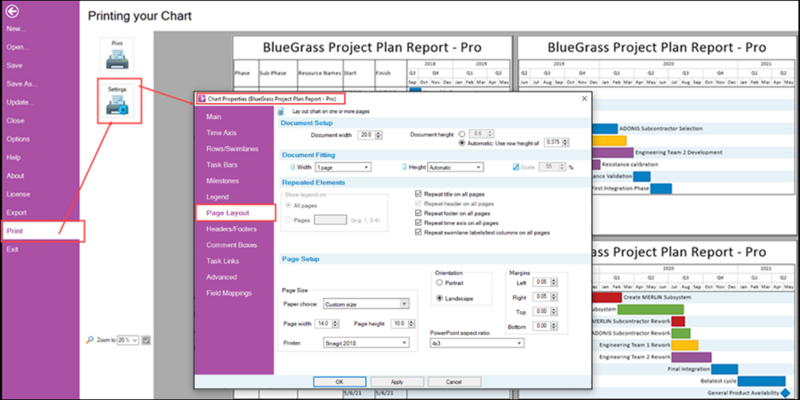Viewport: 800px width, 400px height.
Task: Click About in the left menu
Action: click(x=15, y=176)
